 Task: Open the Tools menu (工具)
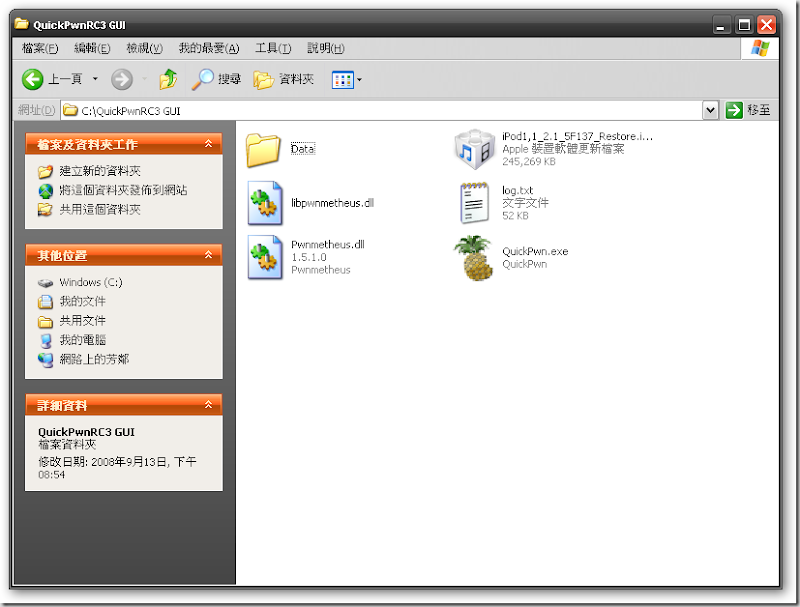coord(273,48)
